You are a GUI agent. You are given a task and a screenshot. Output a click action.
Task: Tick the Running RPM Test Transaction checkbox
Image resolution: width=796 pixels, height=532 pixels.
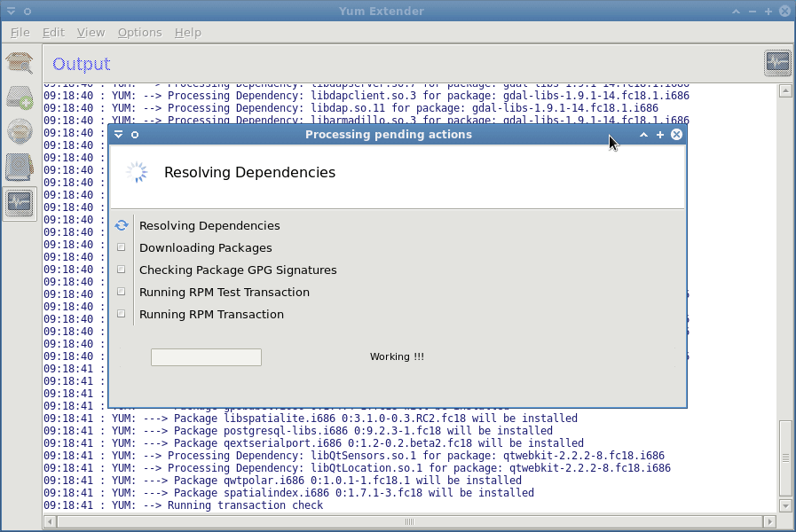121,292
